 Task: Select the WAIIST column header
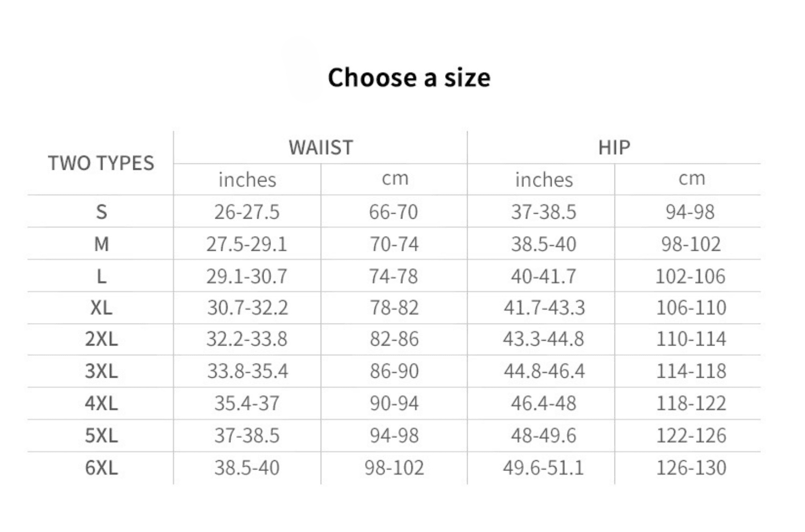click(321, 147)
